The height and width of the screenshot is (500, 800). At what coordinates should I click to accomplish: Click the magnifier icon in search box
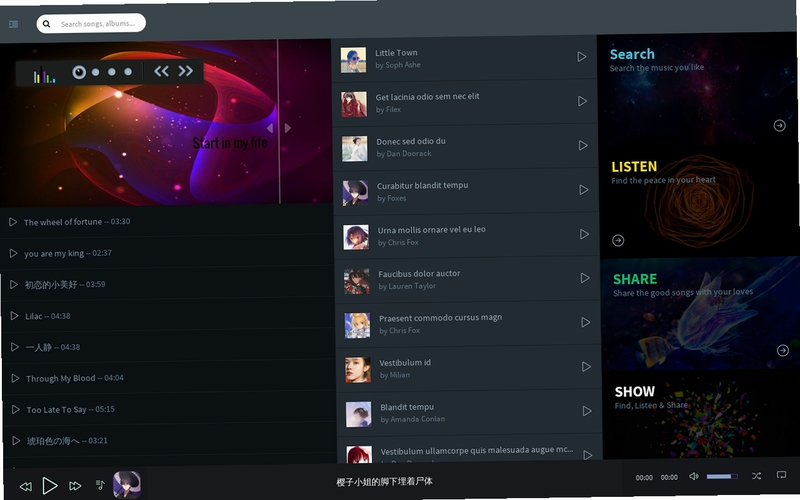click(x=46, y=23)
